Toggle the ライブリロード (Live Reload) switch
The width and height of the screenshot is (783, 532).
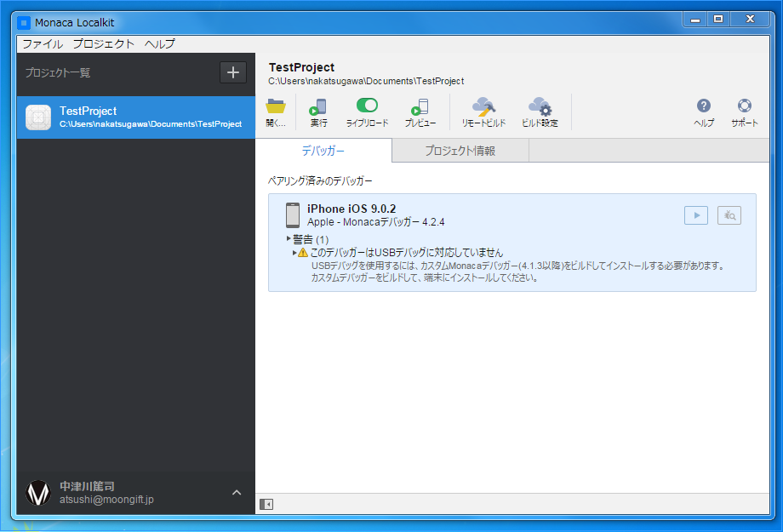point(367,106)
